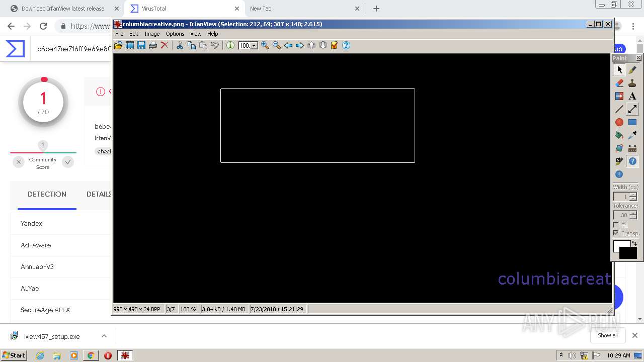Click the volume icon in system tray

pyautogui.click(x=572, y=355)
